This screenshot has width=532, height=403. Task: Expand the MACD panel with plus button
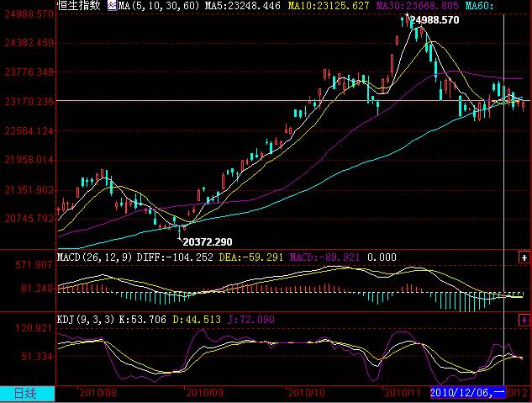(x=524, y=257)
